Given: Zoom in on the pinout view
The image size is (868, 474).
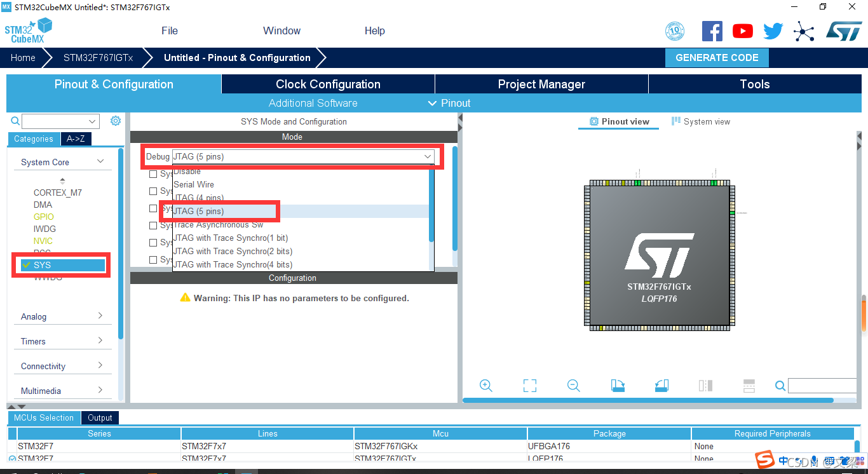Looking at the screenshot, I should (486, 385).
